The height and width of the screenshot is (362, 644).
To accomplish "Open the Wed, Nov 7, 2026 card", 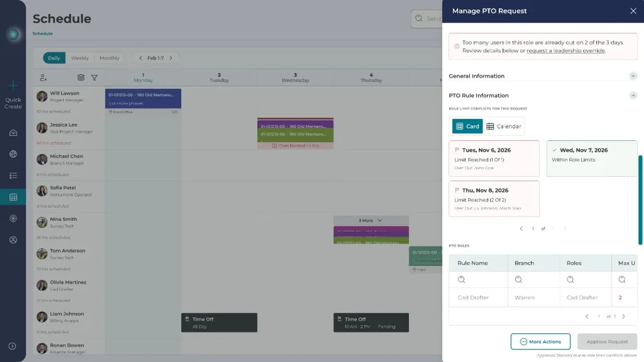I will [x=592, y=158].
